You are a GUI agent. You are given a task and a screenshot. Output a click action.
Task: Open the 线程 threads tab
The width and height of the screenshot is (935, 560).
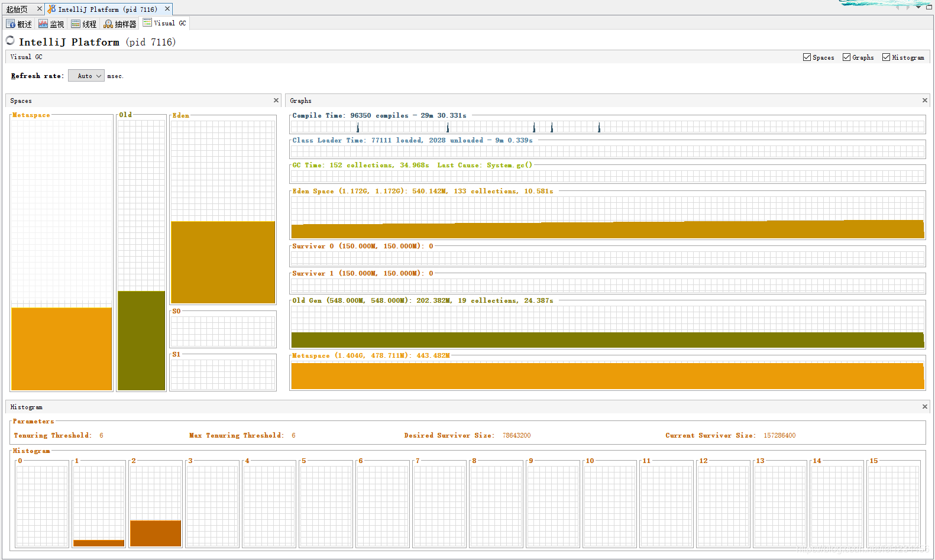click(x=83, y=24)
